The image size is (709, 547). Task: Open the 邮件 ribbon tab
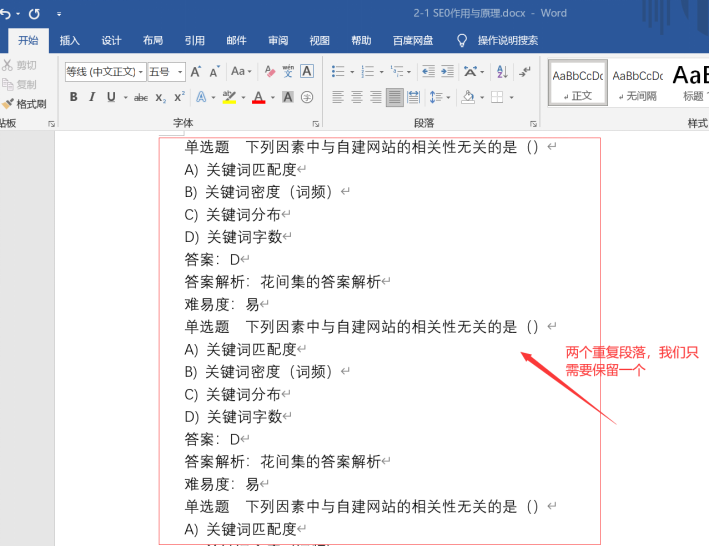click(x=236, y=41)
